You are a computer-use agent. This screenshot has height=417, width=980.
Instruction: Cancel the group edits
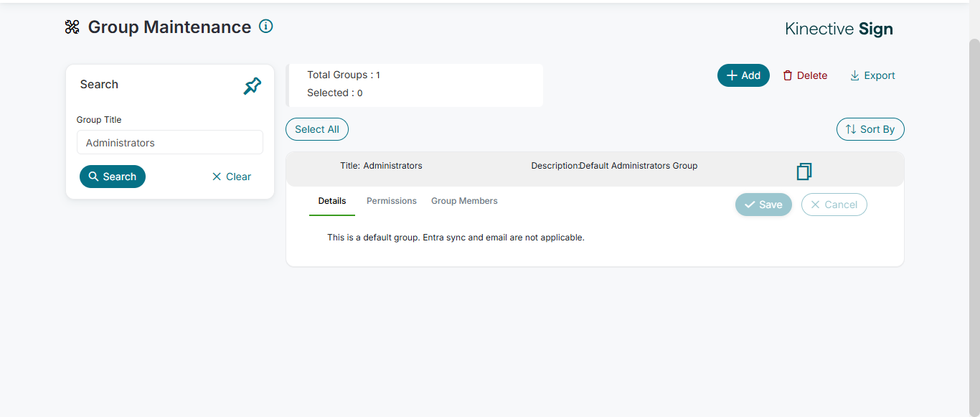(x=834, y=205)
